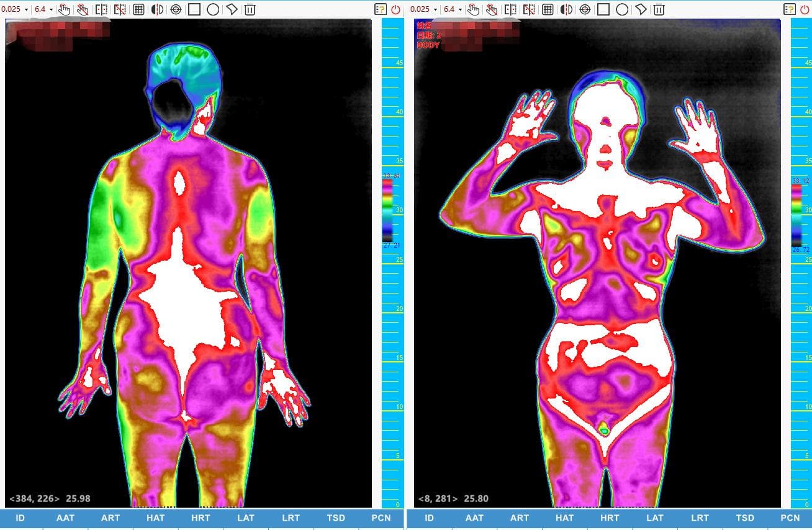Select the ART tab in left panel

111,518
